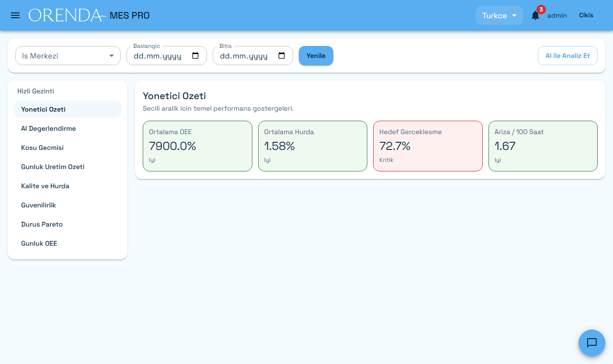Open the chat bubble button
This screenshot has width=613, height=364.
click(592, 343)
